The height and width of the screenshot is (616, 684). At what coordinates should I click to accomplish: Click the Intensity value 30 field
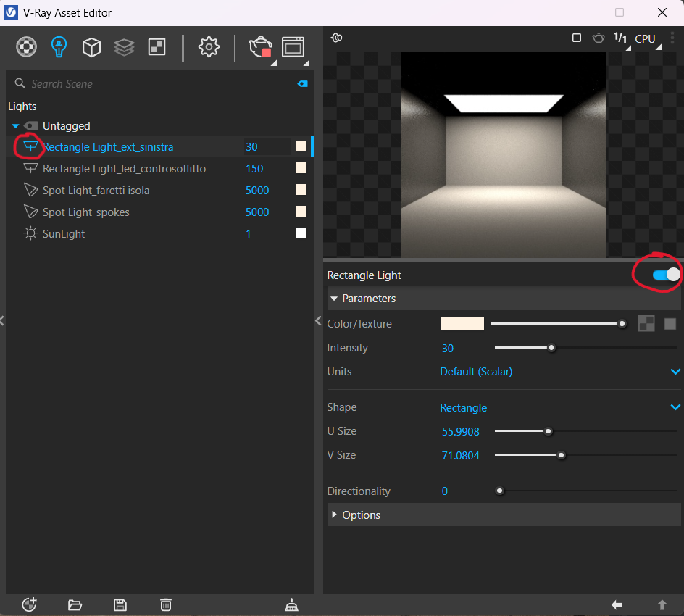[448, 348]
